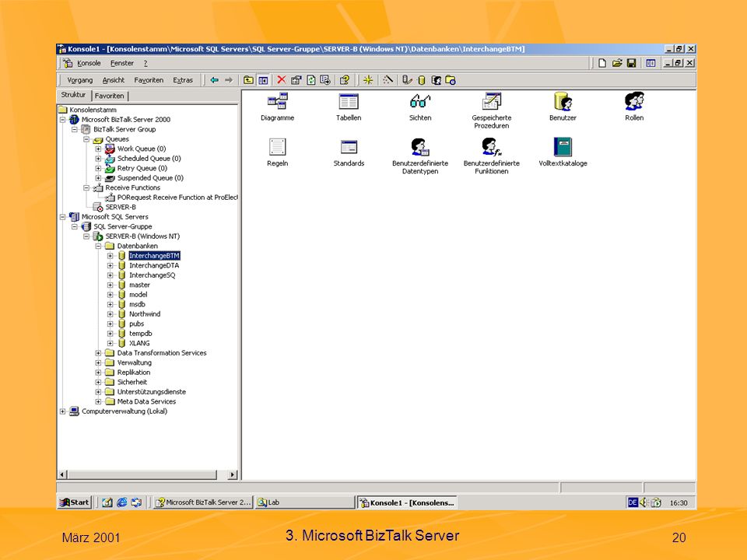Select the Retry Queue (0) item
747x560 pixels.
click(x=142, y=168)
